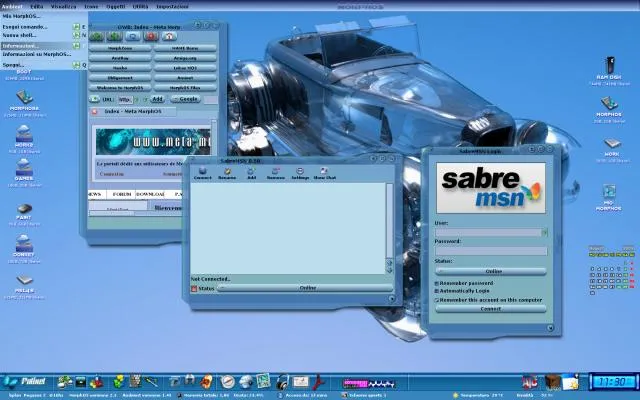This screenshot has height=400, width=640.
Task: Enable the Remember password checkbox
Action: (x=437, y=283)
